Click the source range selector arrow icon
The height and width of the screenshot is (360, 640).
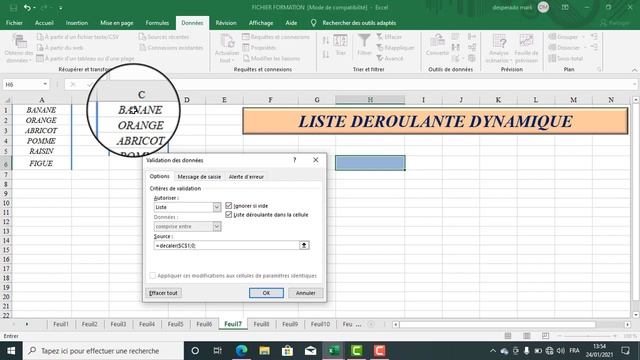point(304,245)
